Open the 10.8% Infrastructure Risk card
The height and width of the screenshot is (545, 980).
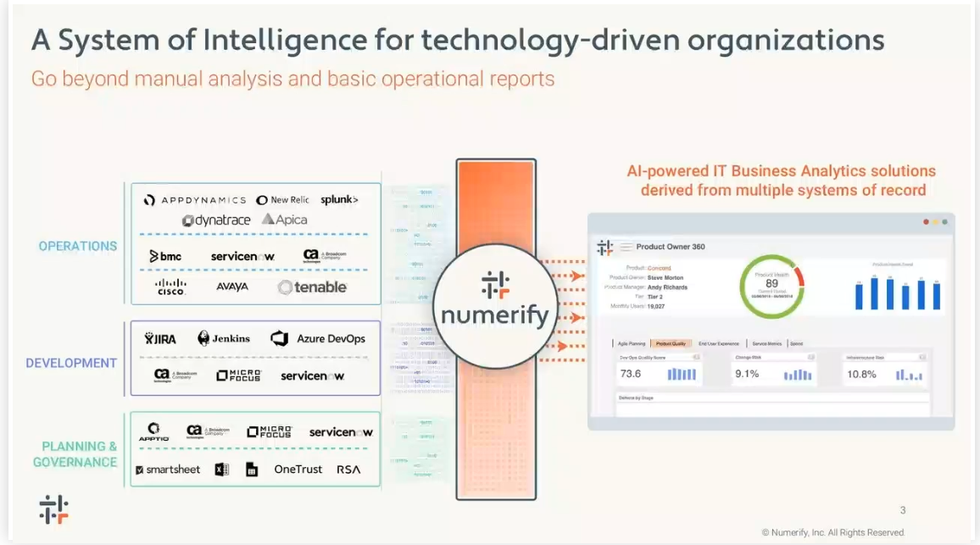point(885,370)
